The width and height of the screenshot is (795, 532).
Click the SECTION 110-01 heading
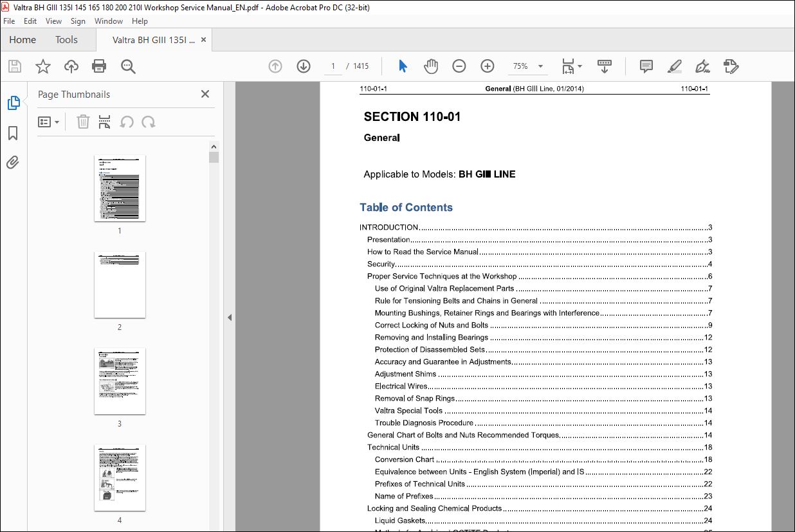[412, 116]
